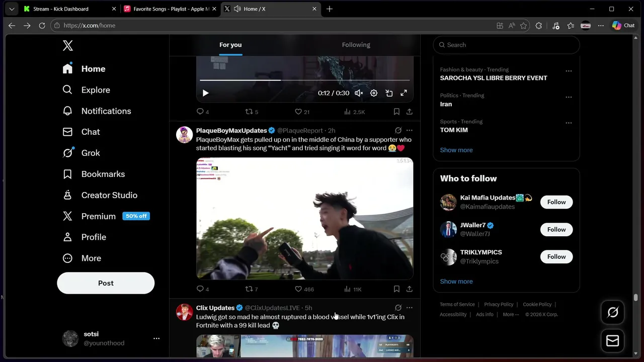
Task: Open Home from the sidebar
Action: [84, 69]
